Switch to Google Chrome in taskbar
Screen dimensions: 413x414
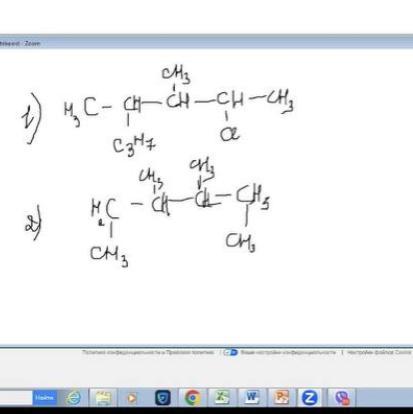(192, 398)
